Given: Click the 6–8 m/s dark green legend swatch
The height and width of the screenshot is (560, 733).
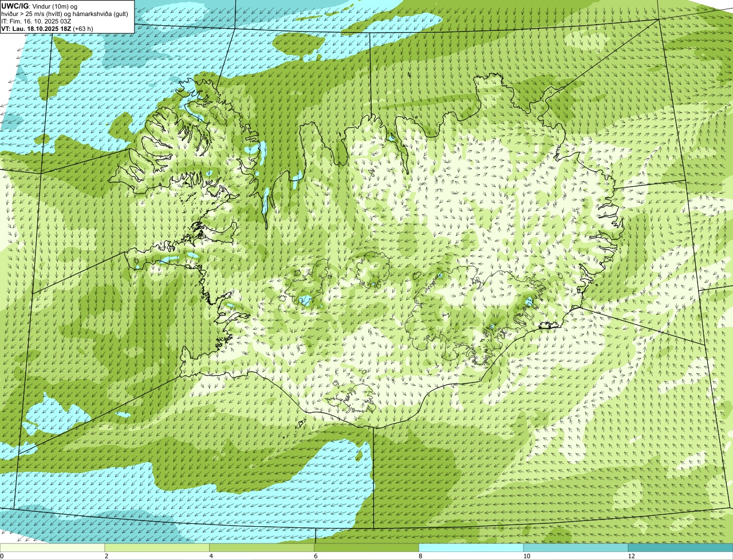Looking at the screenshot, I should [366, 548].
